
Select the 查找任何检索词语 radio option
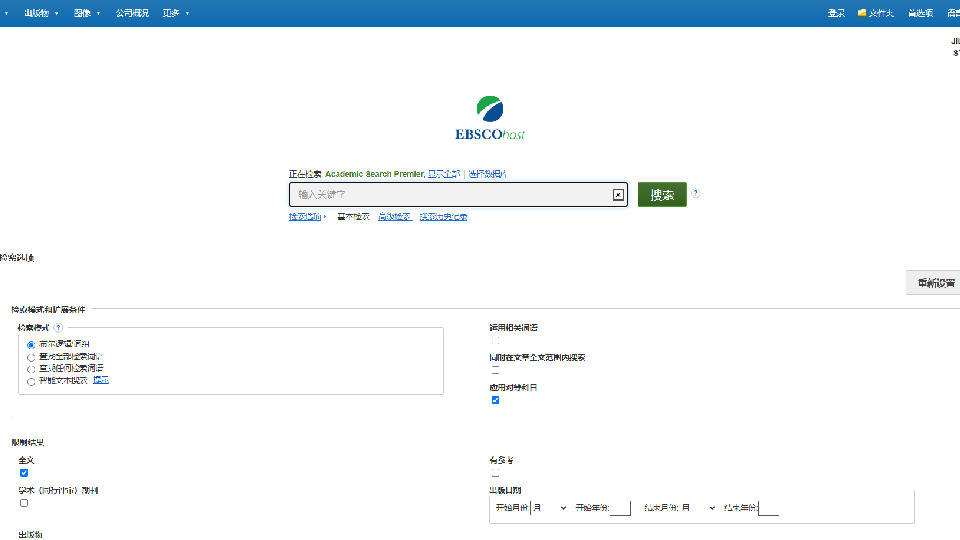tap(31, 369)
